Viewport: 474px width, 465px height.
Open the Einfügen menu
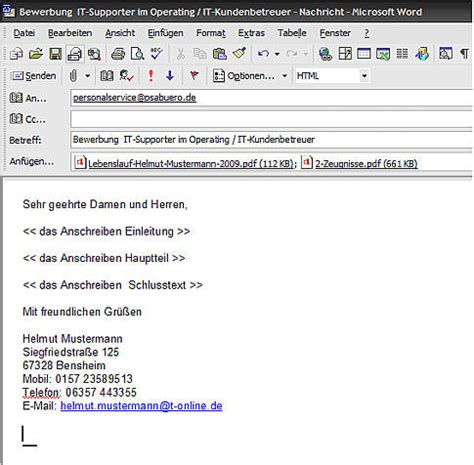point(165,33)
